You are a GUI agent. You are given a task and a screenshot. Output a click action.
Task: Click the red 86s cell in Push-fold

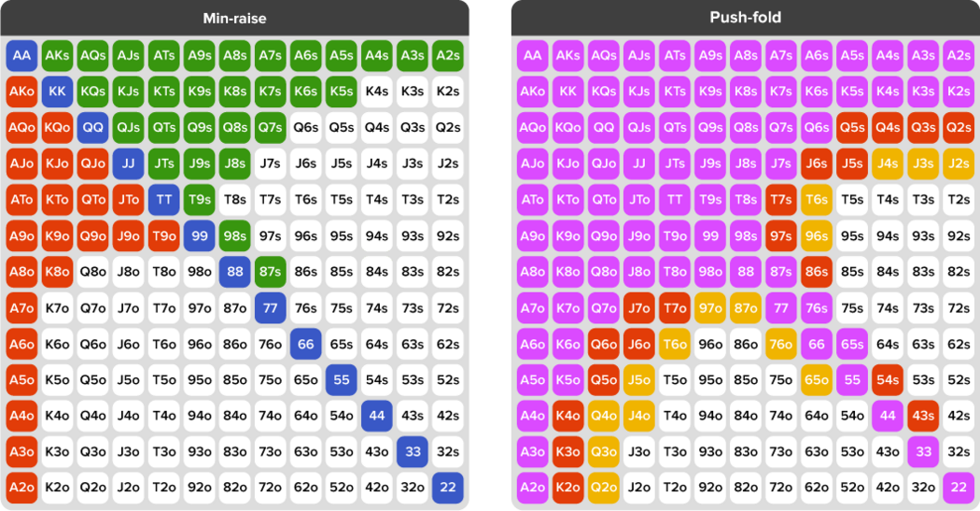click(x=817, y=272)
